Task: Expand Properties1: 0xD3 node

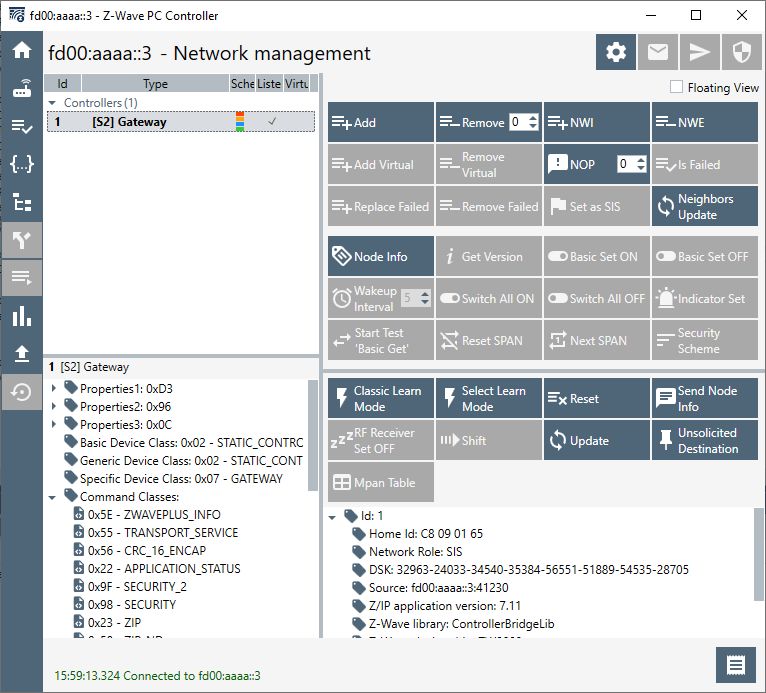Action: click(x=54, y=388)
